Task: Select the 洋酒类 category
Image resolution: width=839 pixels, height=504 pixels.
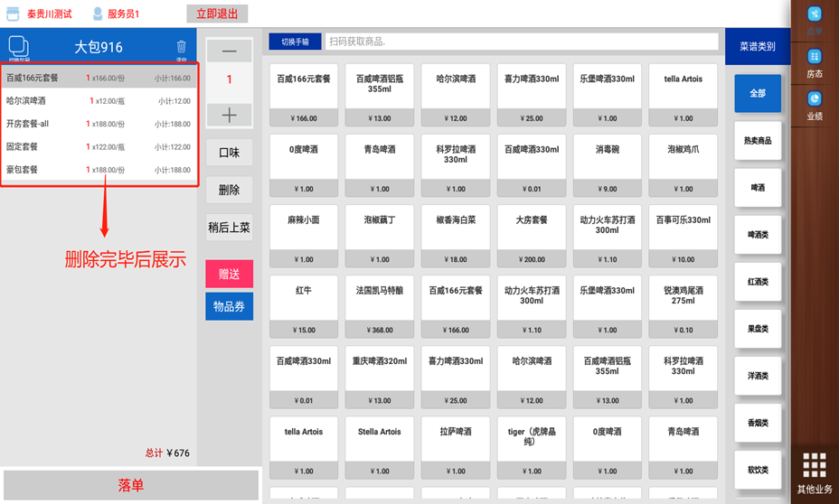Action: click(758, 376)
